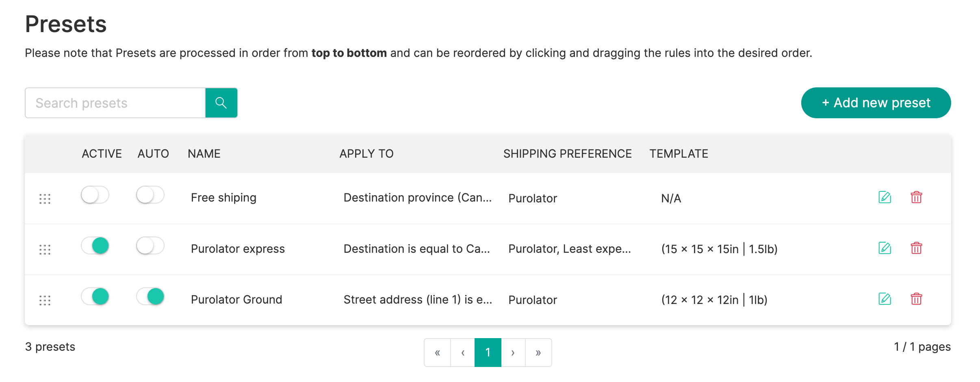Go to the last page arrow
Image resolution: width=980 pixels, height=382 pixels.
pyautogui.click(x=538, y=352)
